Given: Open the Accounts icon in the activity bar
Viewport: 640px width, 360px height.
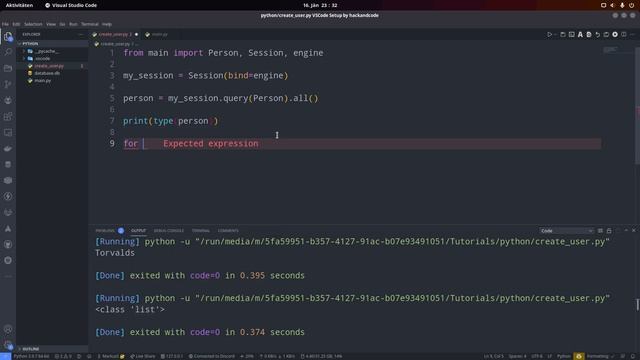Looking at the screenshot, I should click(x=8, y=329).
